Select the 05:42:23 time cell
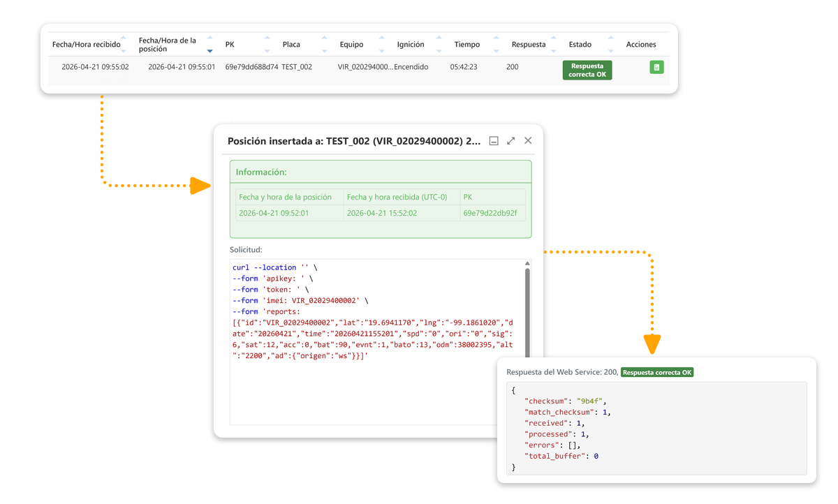This screenshot has height=504, width=838. pyautogui.click(x=464, y=67)
